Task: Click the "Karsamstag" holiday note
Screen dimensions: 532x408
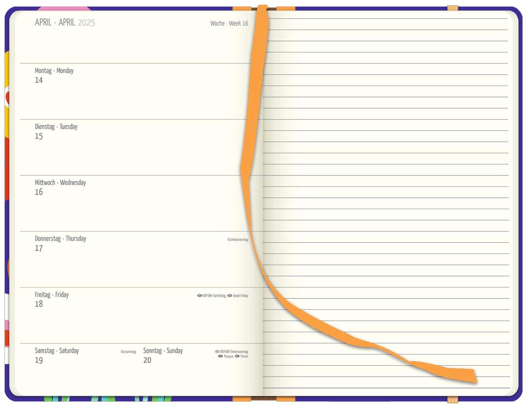Action: [128, 352]
